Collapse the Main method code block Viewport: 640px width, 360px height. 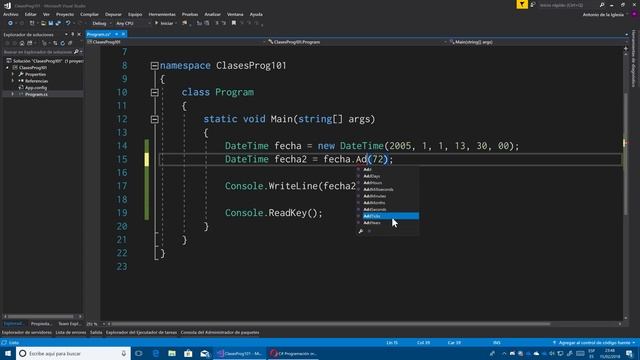[x=154, y=120]
